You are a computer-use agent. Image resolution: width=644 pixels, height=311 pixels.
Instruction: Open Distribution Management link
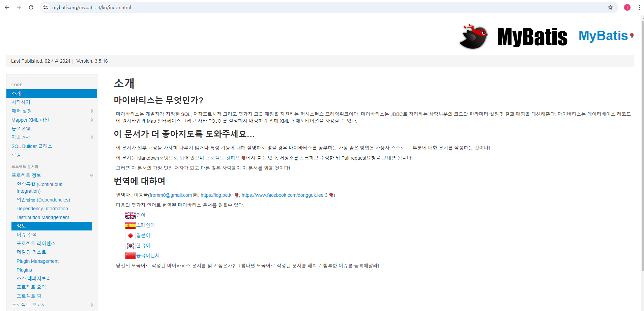(43, 217)
